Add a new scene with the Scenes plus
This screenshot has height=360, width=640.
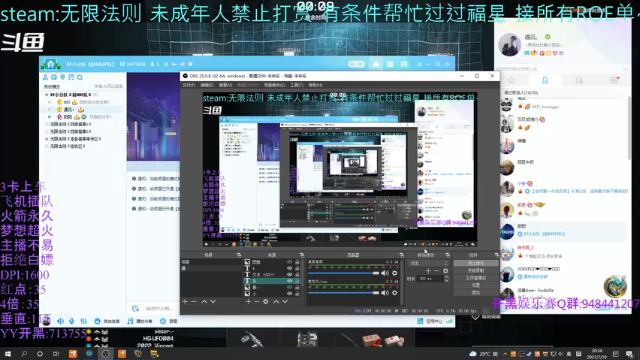(185, 302)
